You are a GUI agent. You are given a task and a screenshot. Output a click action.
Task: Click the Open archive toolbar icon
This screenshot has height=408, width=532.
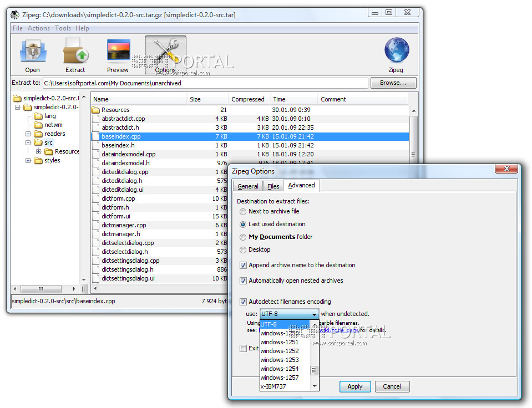[x=33, y=51]
